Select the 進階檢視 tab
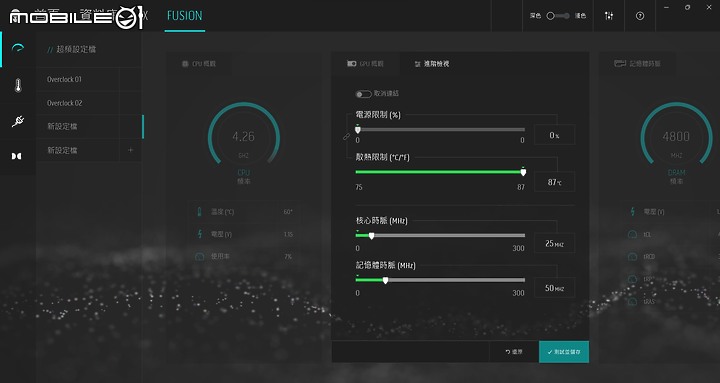 pyautogui.click(x=432, y=64)
